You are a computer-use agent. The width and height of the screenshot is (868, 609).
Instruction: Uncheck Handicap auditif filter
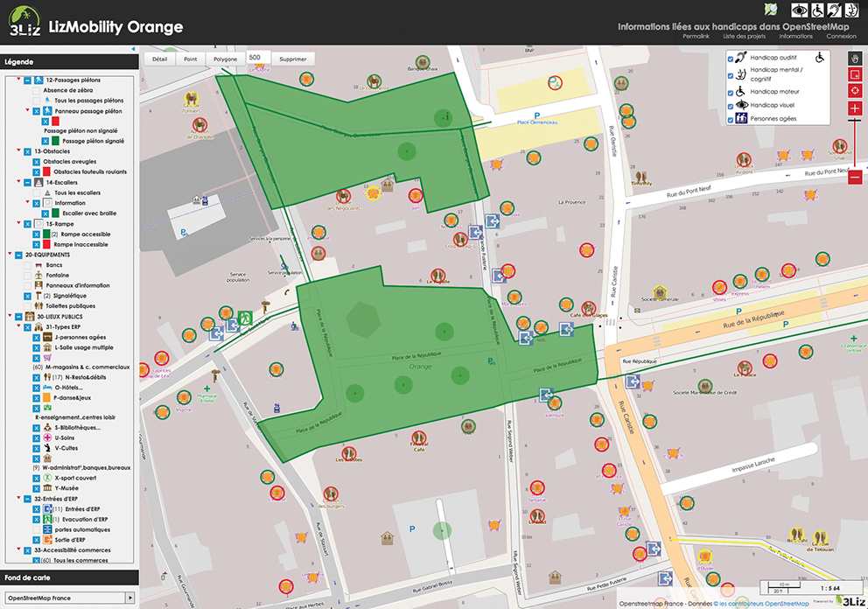click(730, 59)
